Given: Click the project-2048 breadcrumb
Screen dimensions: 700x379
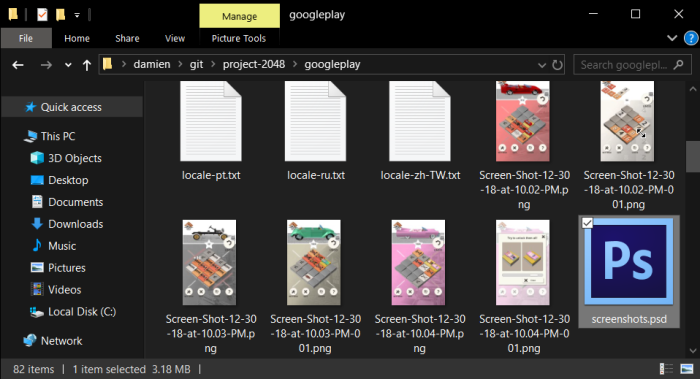Looking at the screenshot, I should pos(254,64).
